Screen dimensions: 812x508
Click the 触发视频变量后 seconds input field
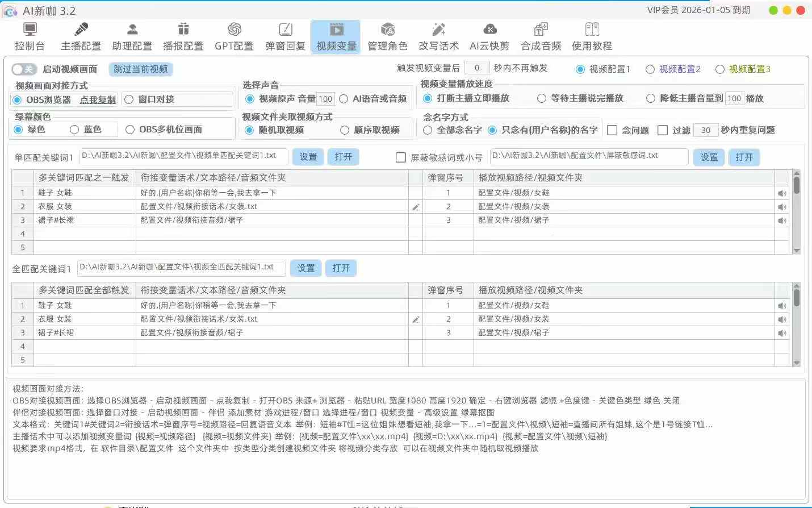(476, 68)
